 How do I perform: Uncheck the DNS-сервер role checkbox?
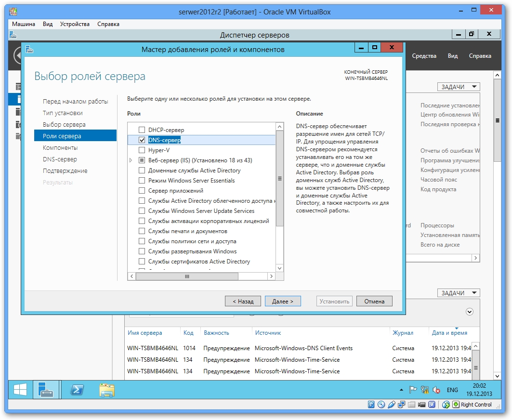point(142,140)
